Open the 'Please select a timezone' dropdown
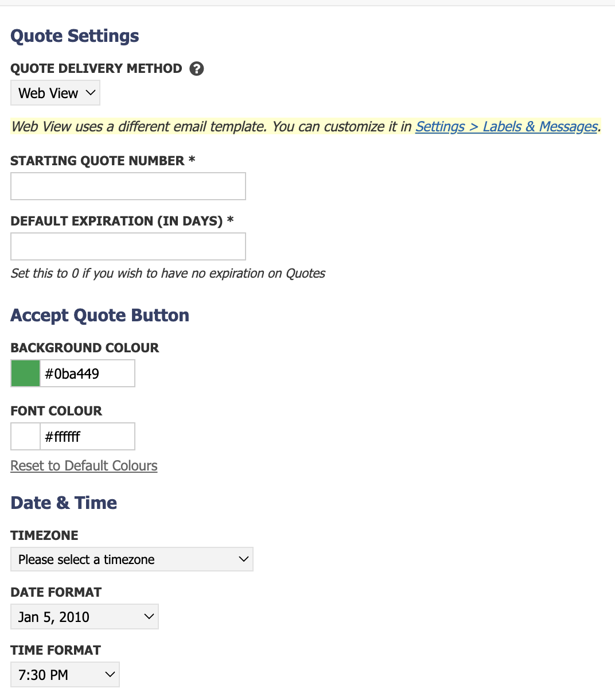This screenshot has height=700, width=615. [x=132, y=559]
